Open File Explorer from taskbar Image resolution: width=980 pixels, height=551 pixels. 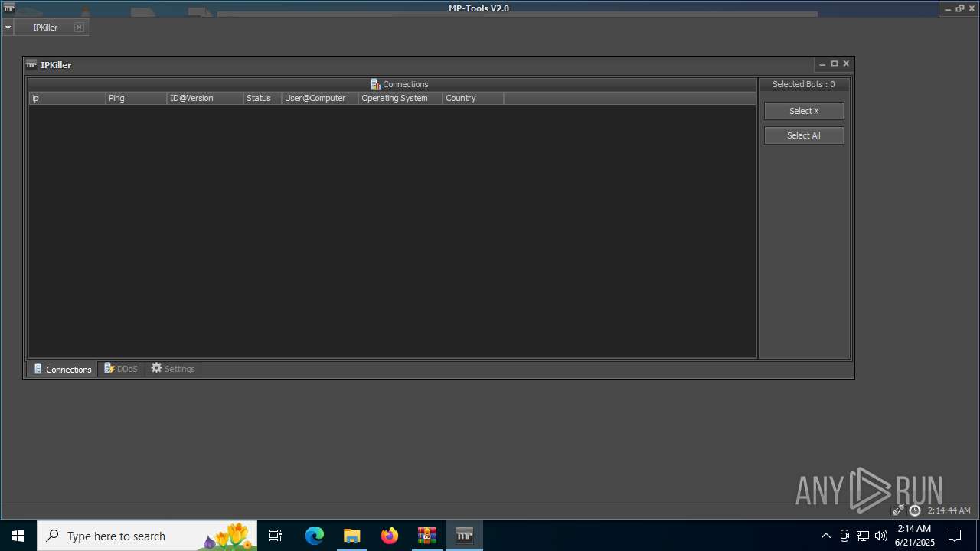(351, 536)
